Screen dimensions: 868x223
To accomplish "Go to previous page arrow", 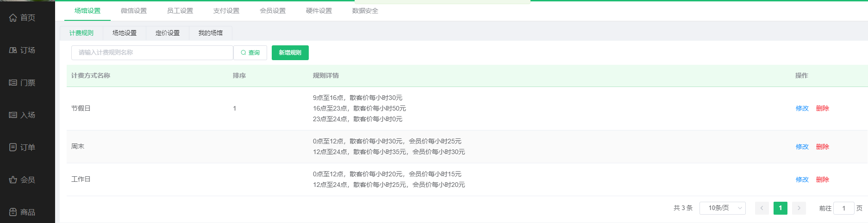I will (762, 208).
